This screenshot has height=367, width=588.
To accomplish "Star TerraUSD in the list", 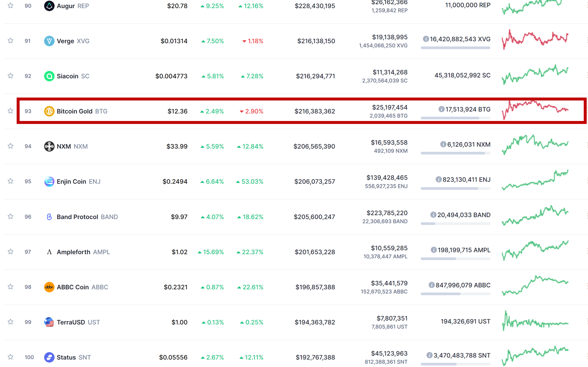I will (11, 322).
